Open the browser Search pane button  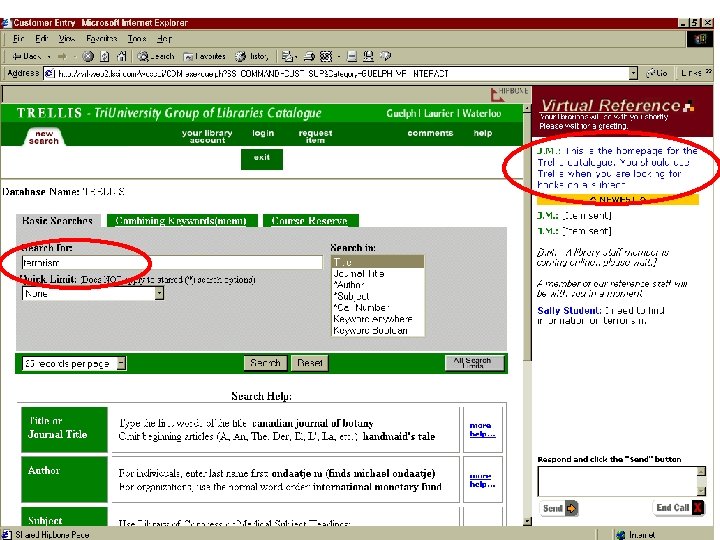[x=156, y=56]
